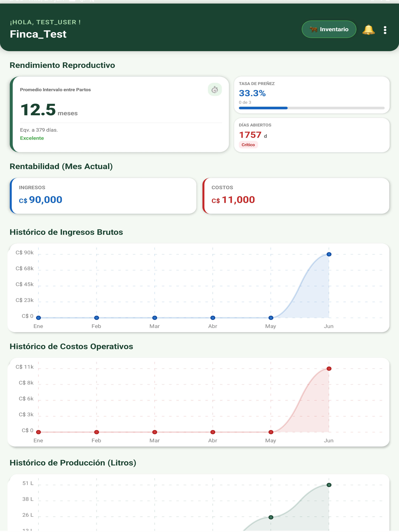Viewport: 399px width, 532px height.
Task: Click the "90,000" income amount
Action: point(46,200)
